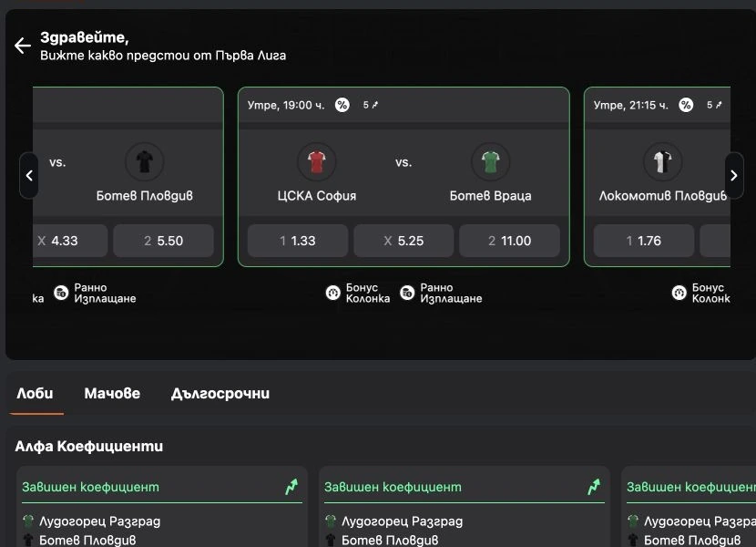Click Ботев Пловдив text in first Алфа card
756x547 pixels.
pos(87,541)
